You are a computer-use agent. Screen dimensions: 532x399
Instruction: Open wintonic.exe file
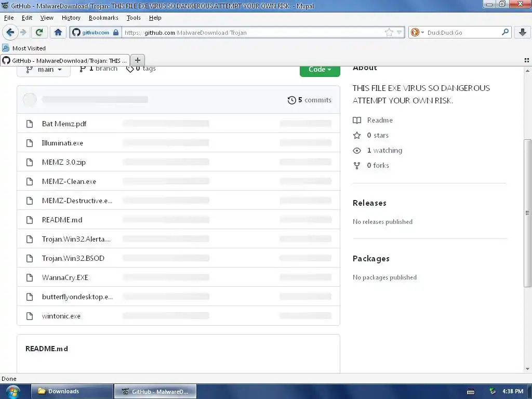[x=61, y=316]
